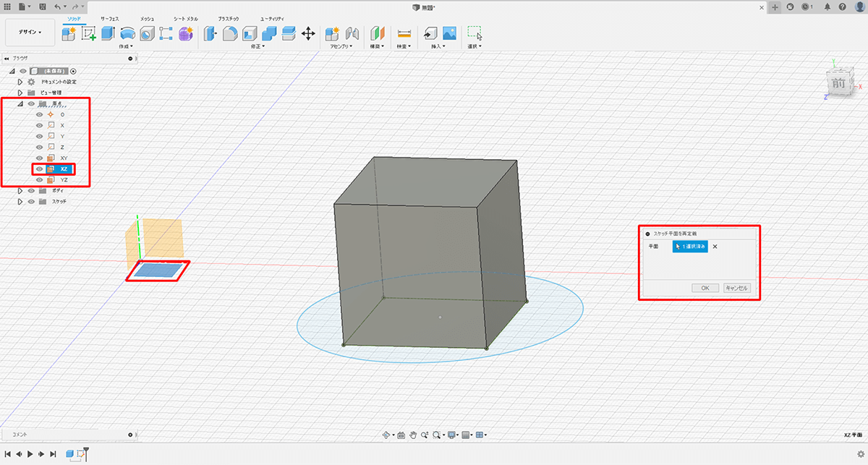This screenshot has width=868, height=465.
Task: Switch to the サーフェス tab
Action: 111,17
